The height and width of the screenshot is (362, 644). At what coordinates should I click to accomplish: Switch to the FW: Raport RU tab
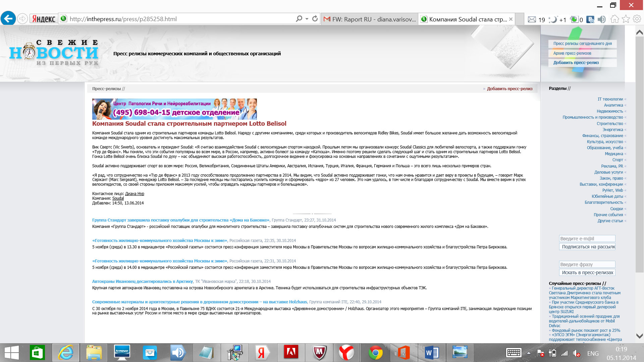(370, 19)
